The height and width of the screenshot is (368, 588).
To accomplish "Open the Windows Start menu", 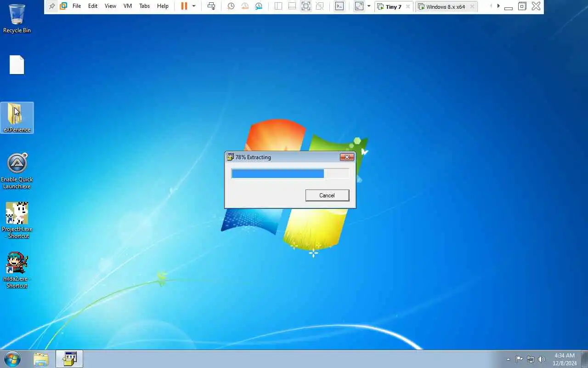I will pyautogui.click(x=12, y=359).
